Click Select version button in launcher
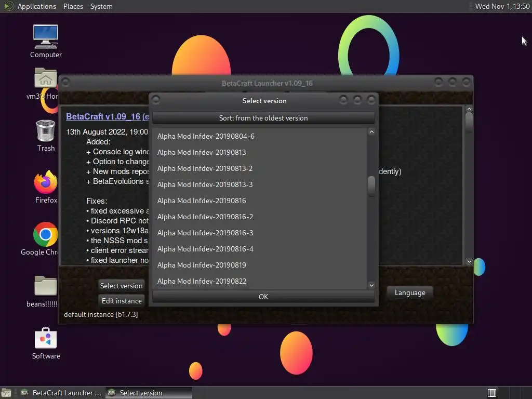This screenshot has height=399, width=532. click(121, 286)
